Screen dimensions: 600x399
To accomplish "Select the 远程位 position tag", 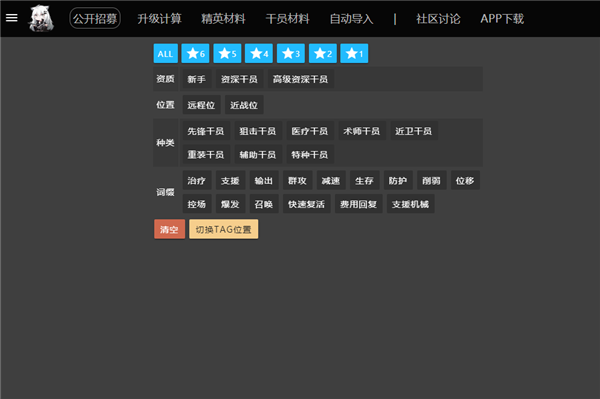I will click(201, 105).
